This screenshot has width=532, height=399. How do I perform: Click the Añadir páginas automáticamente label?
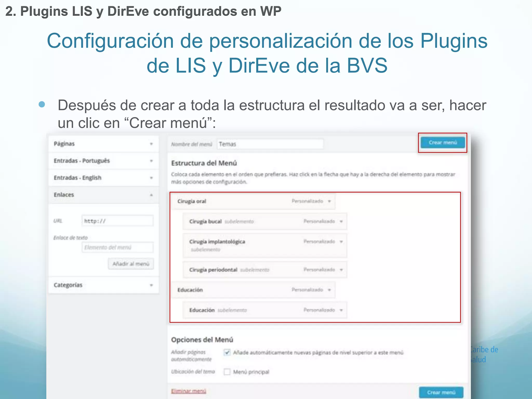point(191,356)
